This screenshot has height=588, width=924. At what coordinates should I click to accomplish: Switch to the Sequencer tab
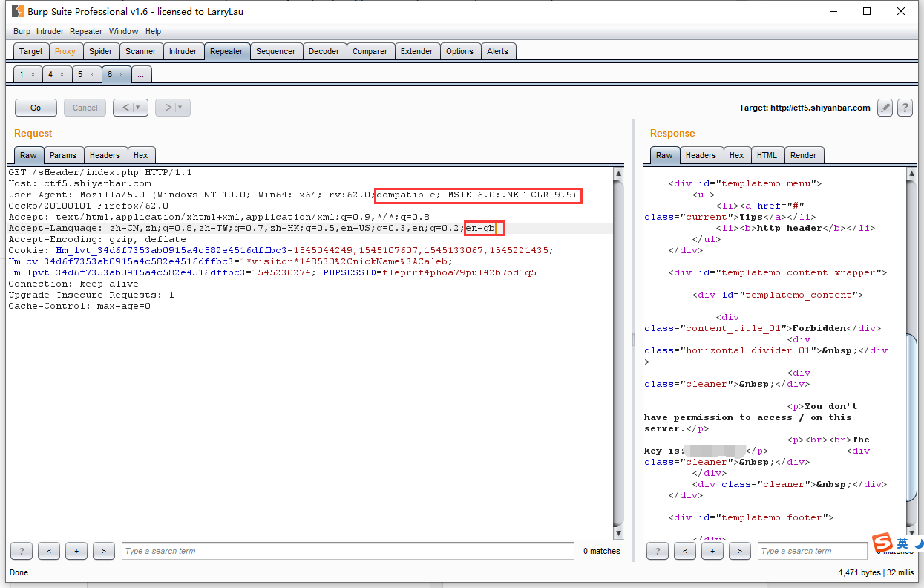[275, 51]
